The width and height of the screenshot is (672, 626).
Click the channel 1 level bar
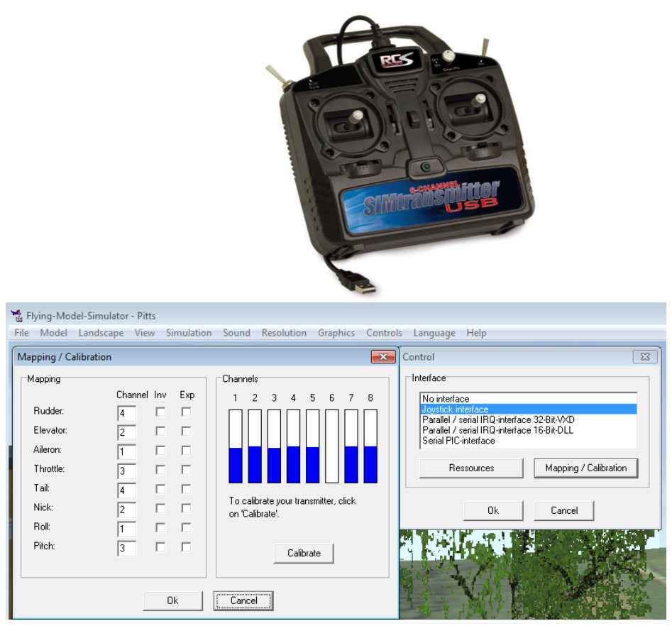pos(236,446)
